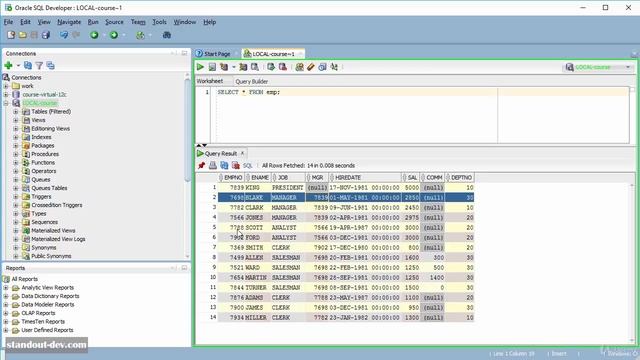Open the connection selector dropdown
640x360 pixels.
click(x=628, y=67)
